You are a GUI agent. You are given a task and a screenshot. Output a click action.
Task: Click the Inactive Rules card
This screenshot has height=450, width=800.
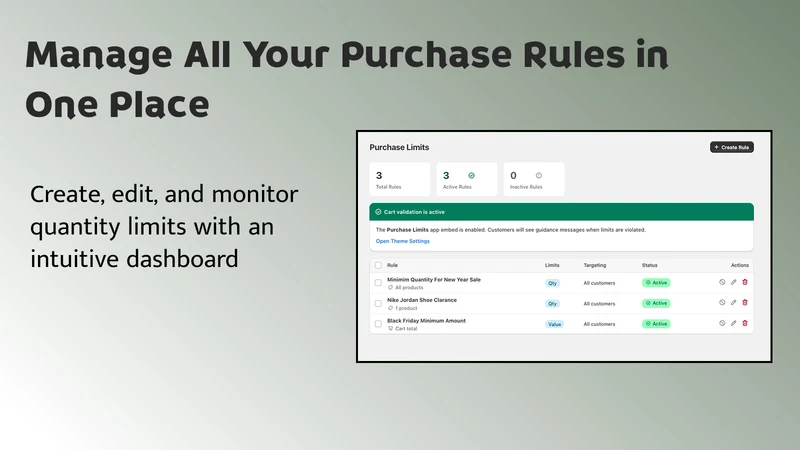(x=534, y=179)
